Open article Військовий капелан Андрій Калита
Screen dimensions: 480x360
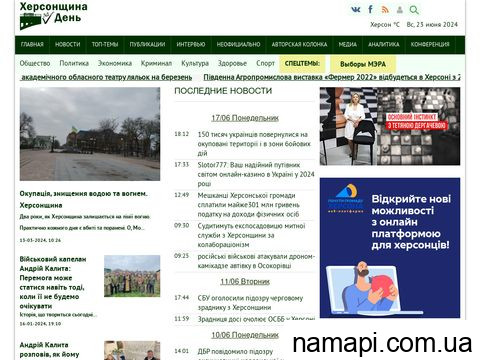53,282
